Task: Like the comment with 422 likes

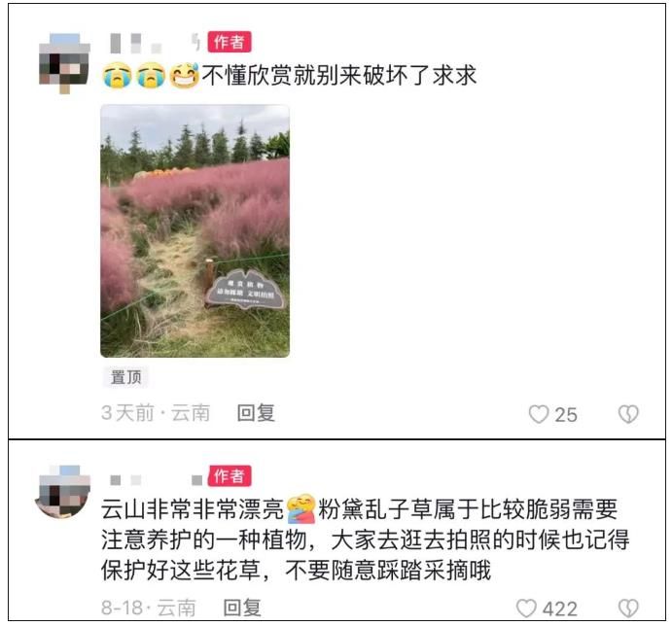Action: [526, 609]
